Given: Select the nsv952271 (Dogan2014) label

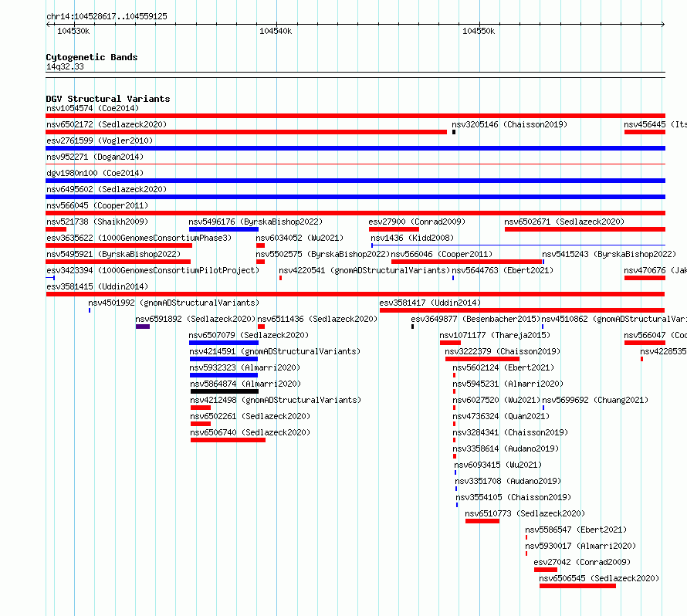Looking at the screenshot, I should 95,157.
